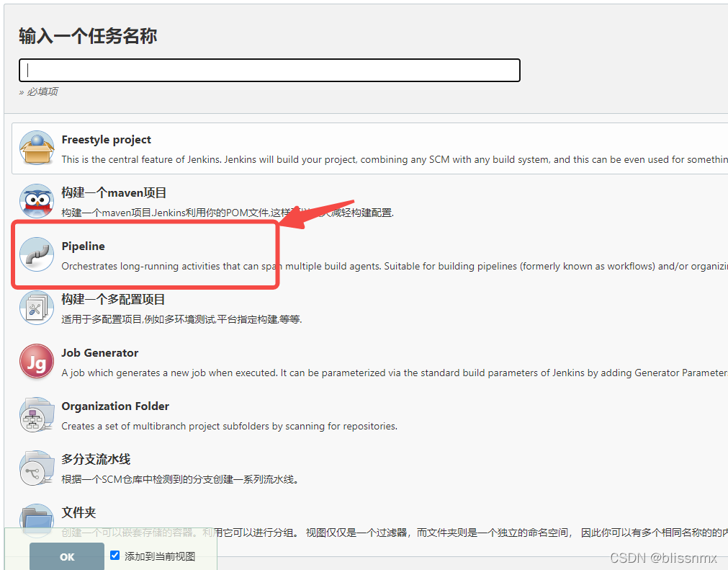Choose the Job Generator title
Viewport: 728px width, 570px height.
coord(100,352)
